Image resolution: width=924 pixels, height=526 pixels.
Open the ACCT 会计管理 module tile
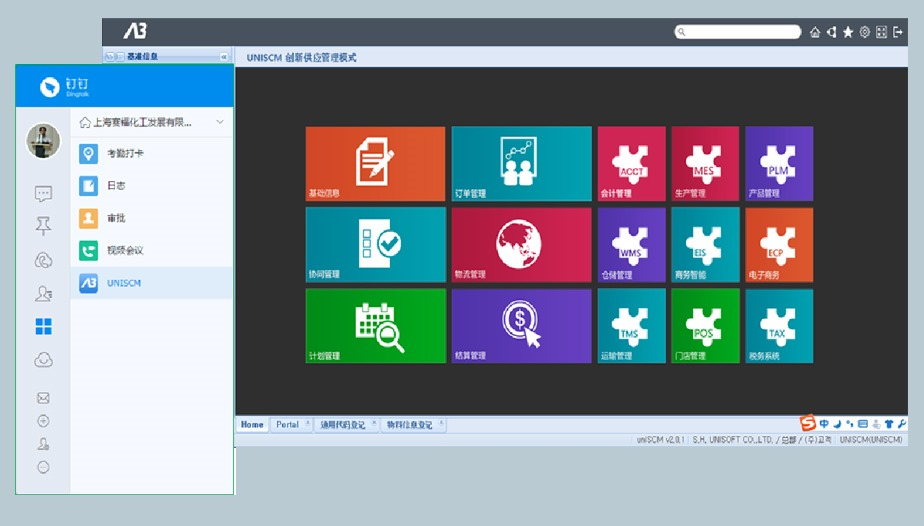632,164
